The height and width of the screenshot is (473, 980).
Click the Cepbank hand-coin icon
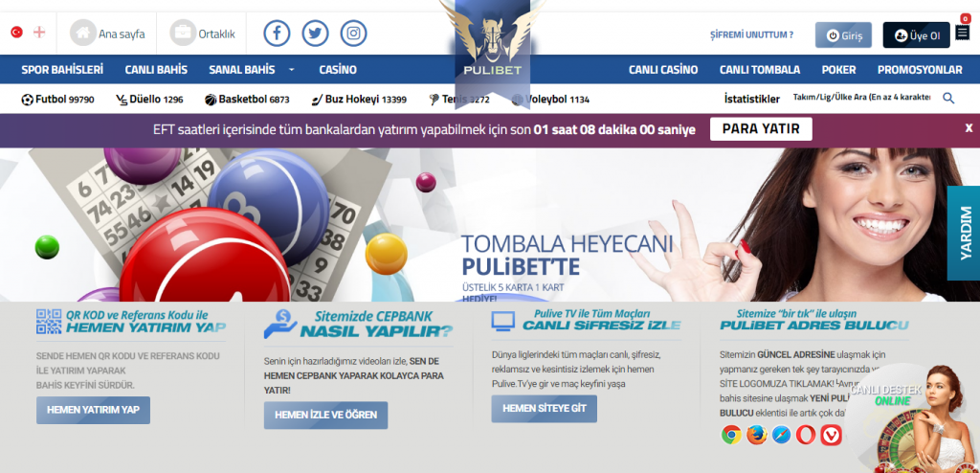[280, 324]
